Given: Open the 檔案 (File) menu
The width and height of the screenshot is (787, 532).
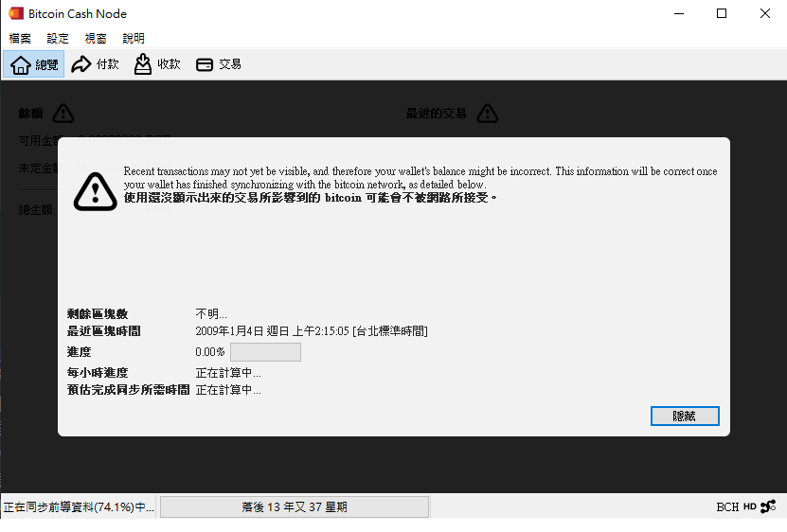Looking at the screenshot, I should [20, 38].
